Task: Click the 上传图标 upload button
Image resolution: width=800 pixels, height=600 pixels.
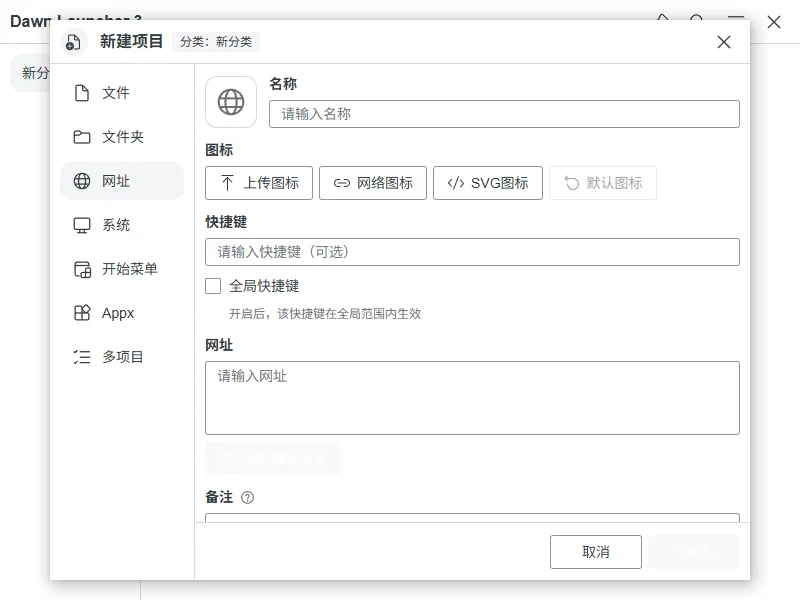Action: [259, 183]
